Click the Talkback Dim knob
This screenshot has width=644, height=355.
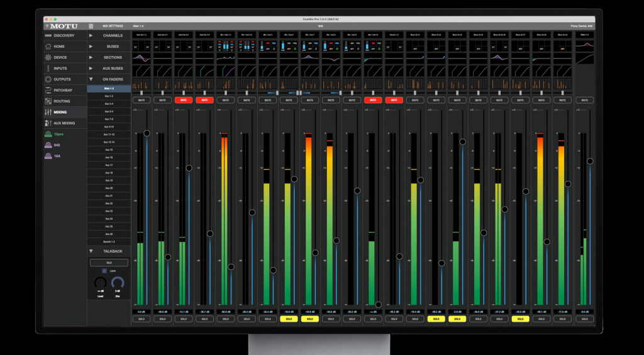click(x=118, y=283)
